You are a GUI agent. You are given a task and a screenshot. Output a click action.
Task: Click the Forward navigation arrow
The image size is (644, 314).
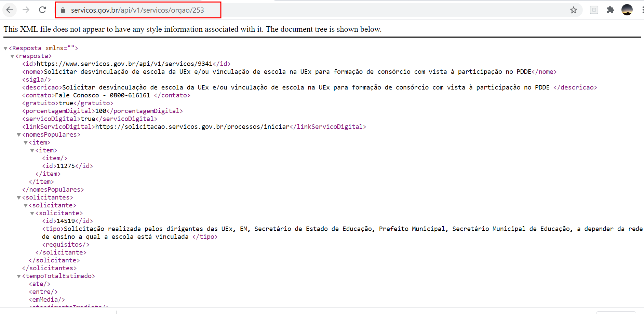[26, 10]
